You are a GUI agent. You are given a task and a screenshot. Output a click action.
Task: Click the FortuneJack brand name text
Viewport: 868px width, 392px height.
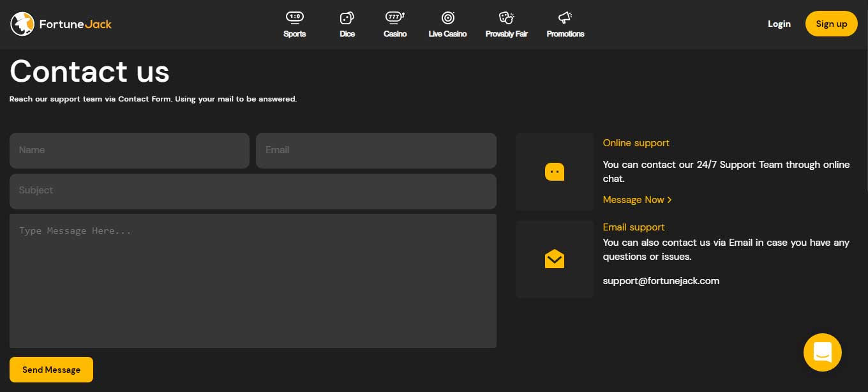coord(75,24)
